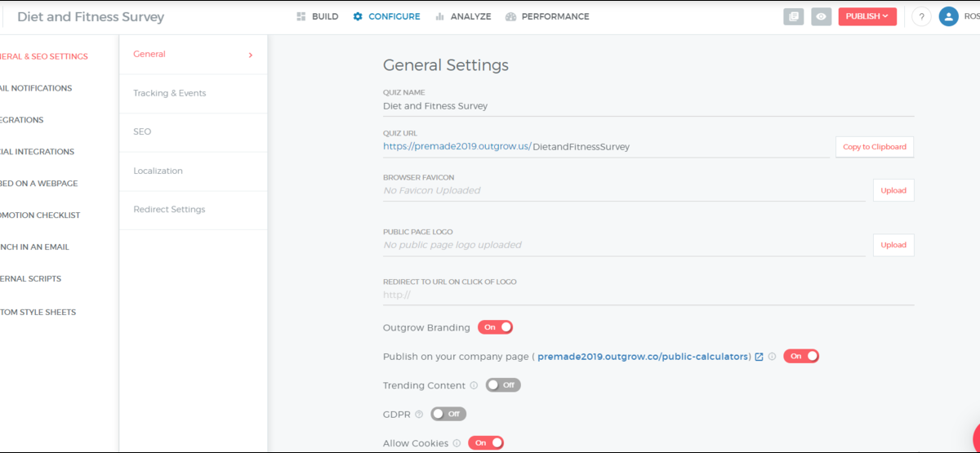Expand the General section chevron
The height and width of the screenshot is (453, 980).
[x=250, y=55]
